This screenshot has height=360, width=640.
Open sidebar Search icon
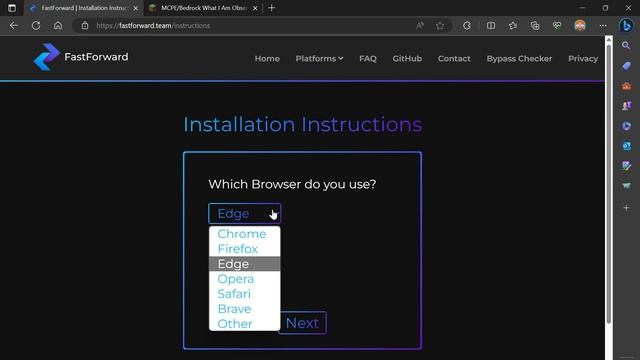626,46
